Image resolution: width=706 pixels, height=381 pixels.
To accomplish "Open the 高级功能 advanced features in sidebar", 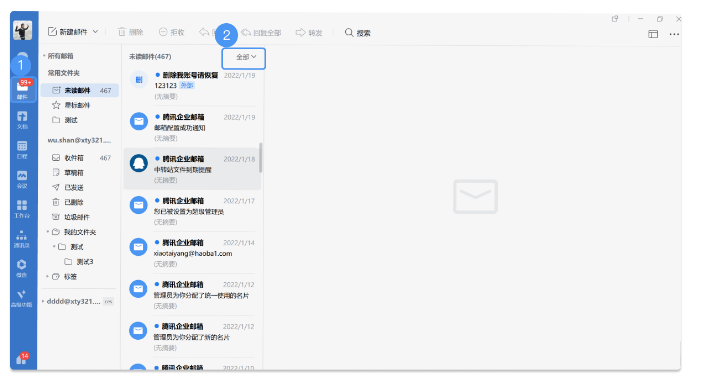I will pos(22,298).
